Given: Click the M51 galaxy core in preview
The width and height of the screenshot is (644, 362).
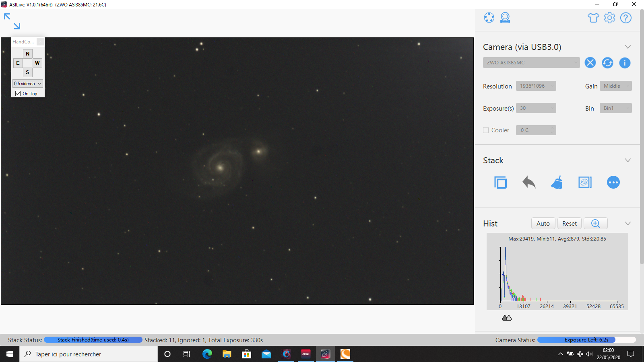Looking at the screenshot, I should pos(220,167).
